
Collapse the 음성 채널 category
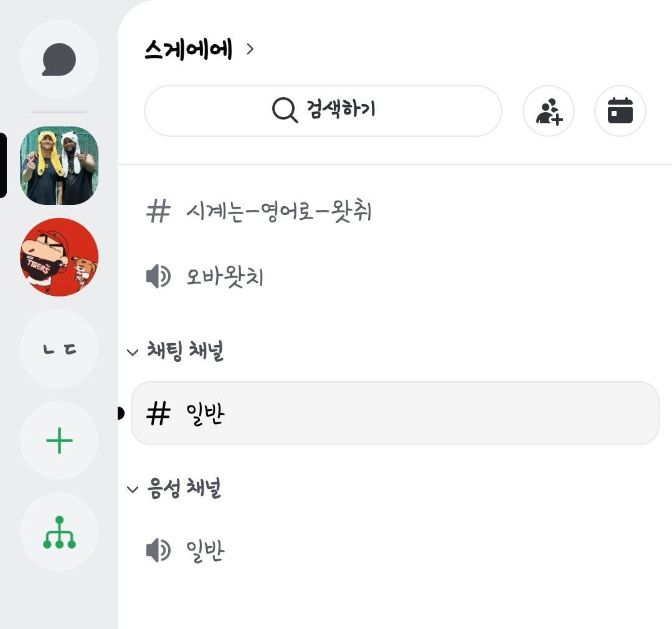[174, 488]
